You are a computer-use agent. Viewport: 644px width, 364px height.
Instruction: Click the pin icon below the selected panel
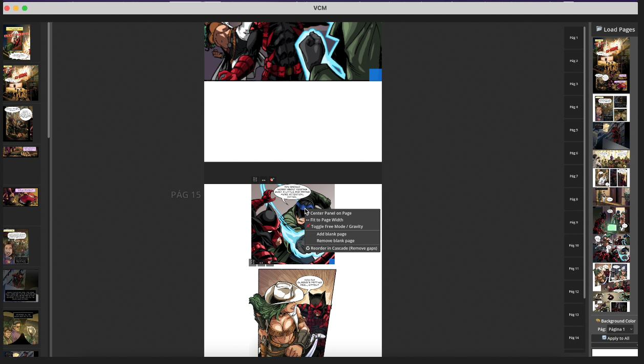coord(270,262)
